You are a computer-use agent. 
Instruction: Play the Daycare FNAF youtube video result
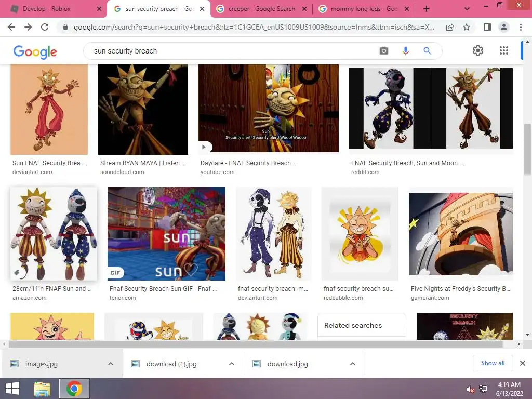(x=269, y=108)
